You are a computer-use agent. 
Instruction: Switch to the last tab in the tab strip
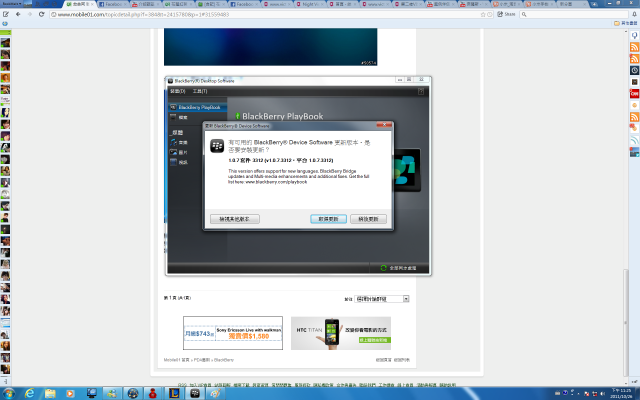[571, 4]
